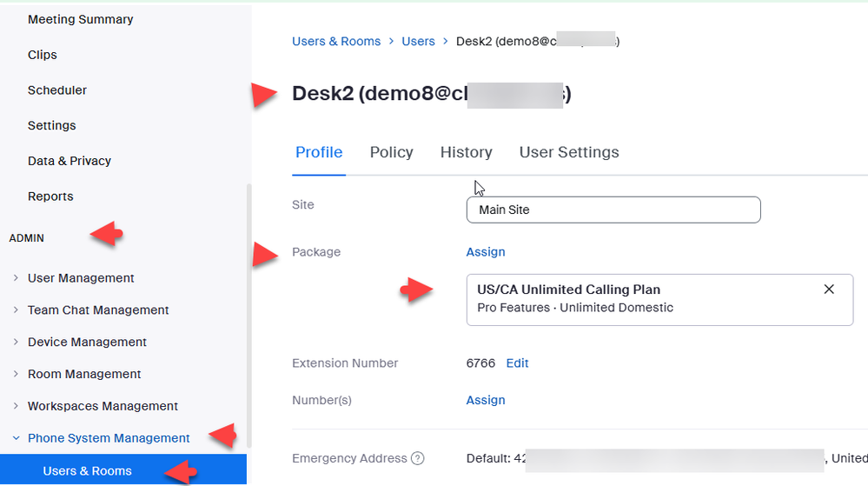Select the User Settings tab
The image size is (868, 486).
[569, 152]
